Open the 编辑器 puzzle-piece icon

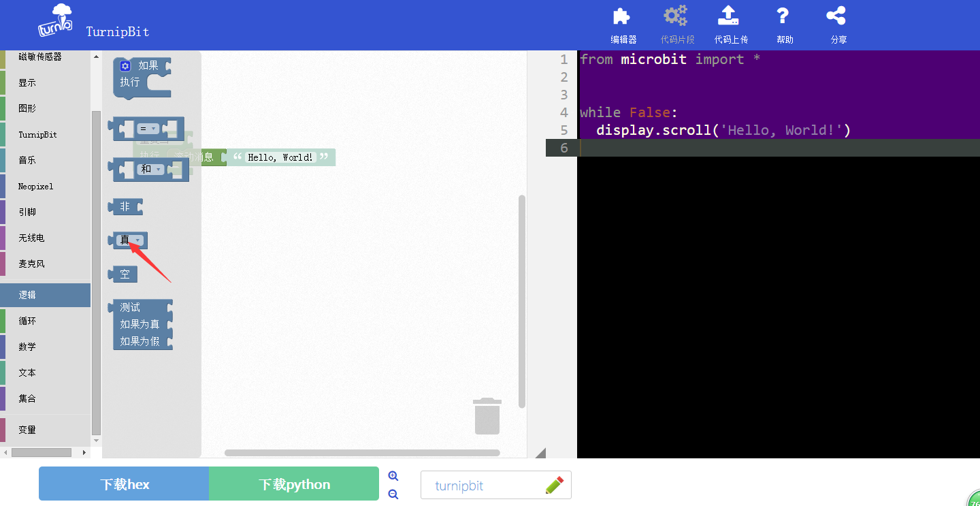click(x=622, y=16)
